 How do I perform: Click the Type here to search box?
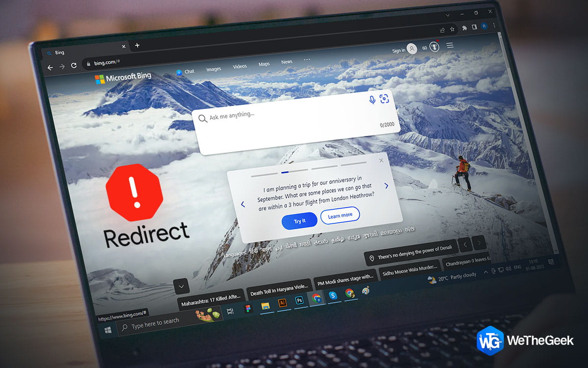pyautogui.click(x=170, y=322)
